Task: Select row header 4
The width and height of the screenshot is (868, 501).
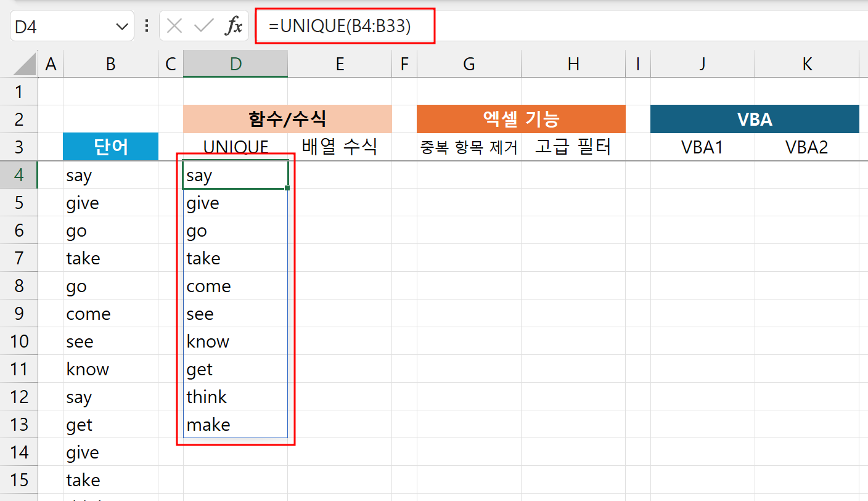Action: (19, 175)
